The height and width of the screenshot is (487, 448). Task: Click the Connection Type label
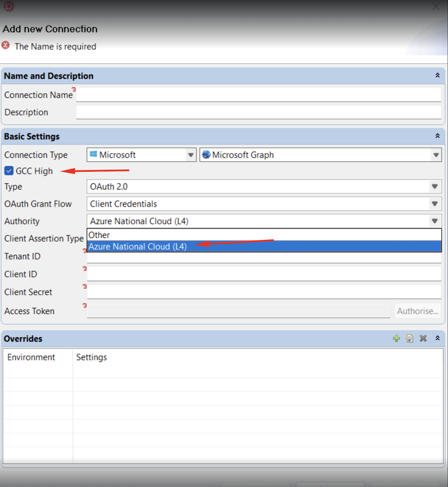tap(36, 155)
